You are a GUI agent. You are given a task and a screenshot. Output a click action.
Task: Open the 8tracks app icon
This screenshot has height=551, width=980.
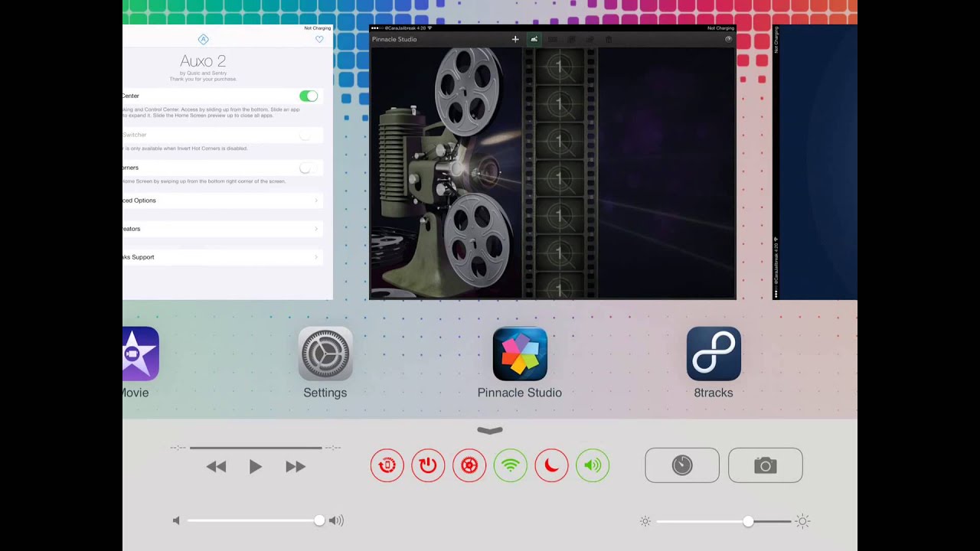tap(714, 354)
